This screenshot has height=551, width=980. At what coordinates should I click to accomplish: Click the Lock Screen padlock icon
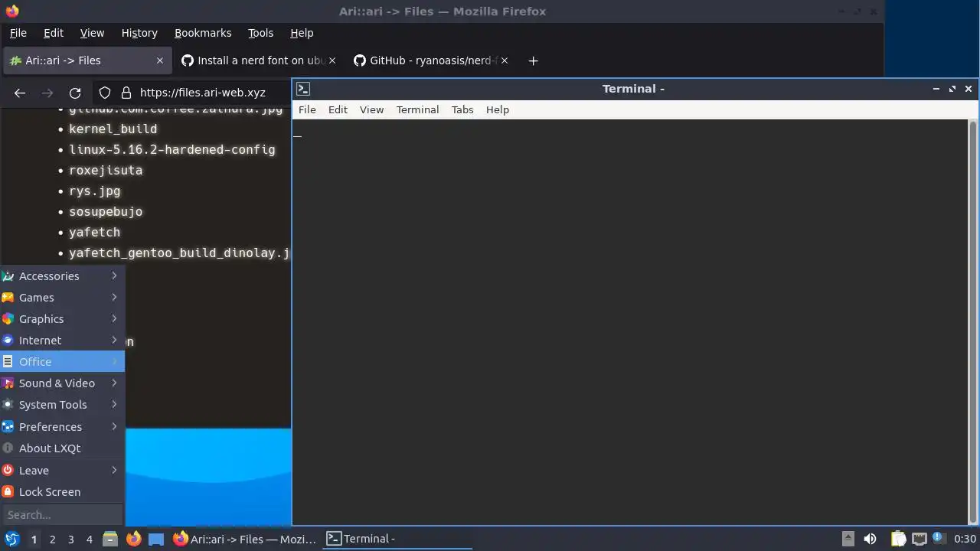[x=8, y=492]
